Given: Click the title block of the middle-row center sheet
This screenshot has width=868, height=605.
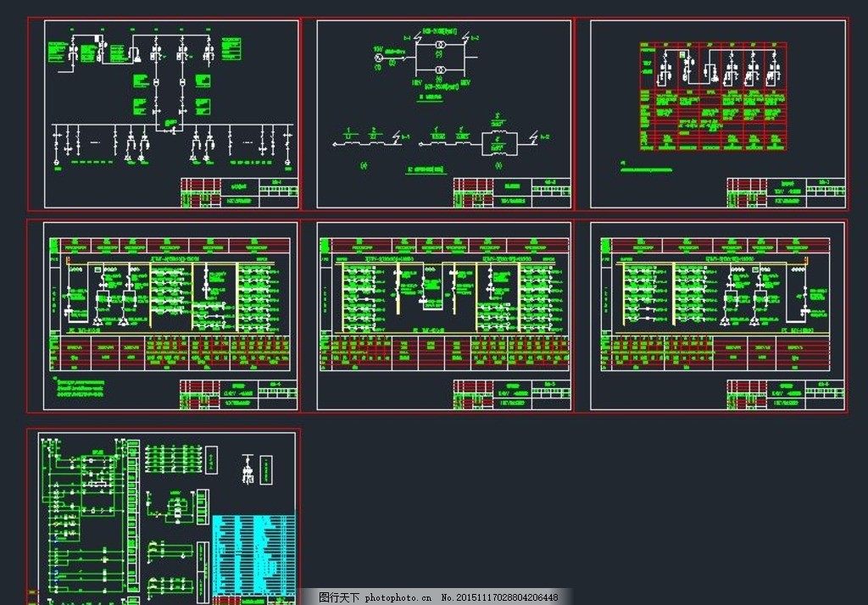Looking at the screenshot, I should (x=511, y=395).
